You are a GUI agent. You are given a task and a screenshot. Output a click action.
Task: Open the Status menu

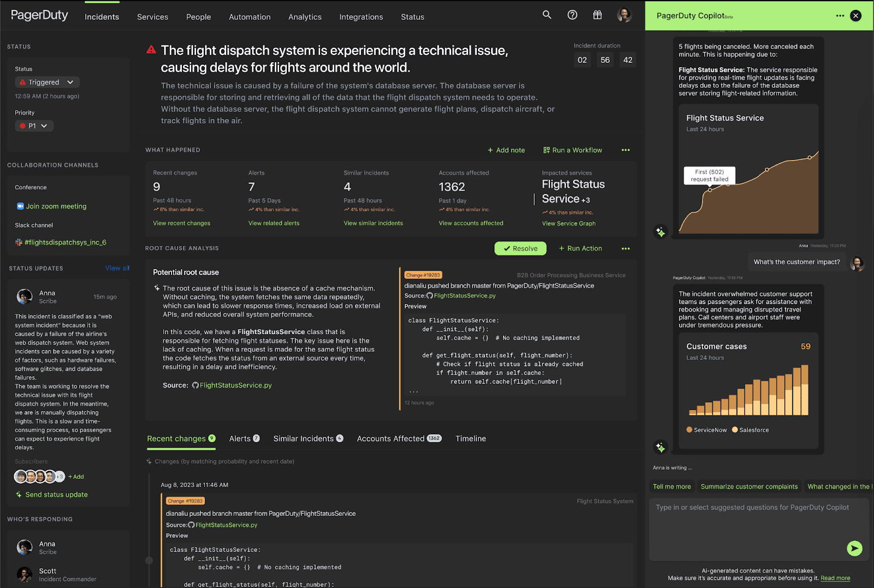coord(412,17)
